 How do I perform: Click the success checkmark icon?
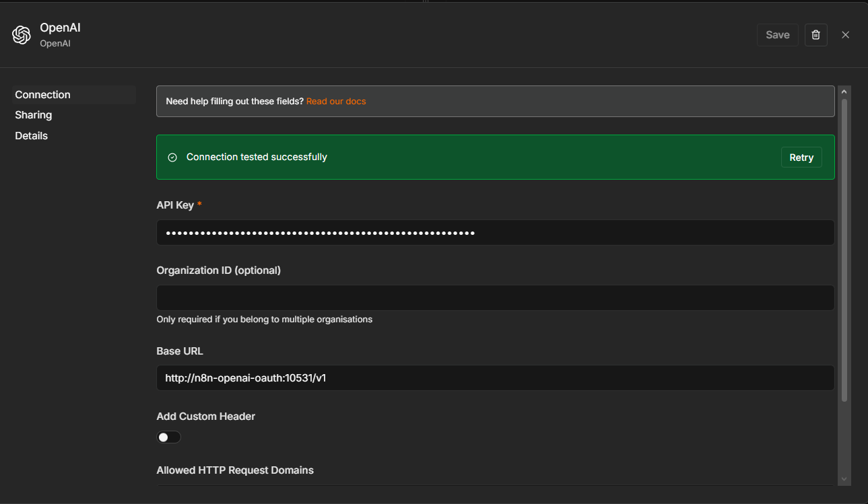click(172, 157)
